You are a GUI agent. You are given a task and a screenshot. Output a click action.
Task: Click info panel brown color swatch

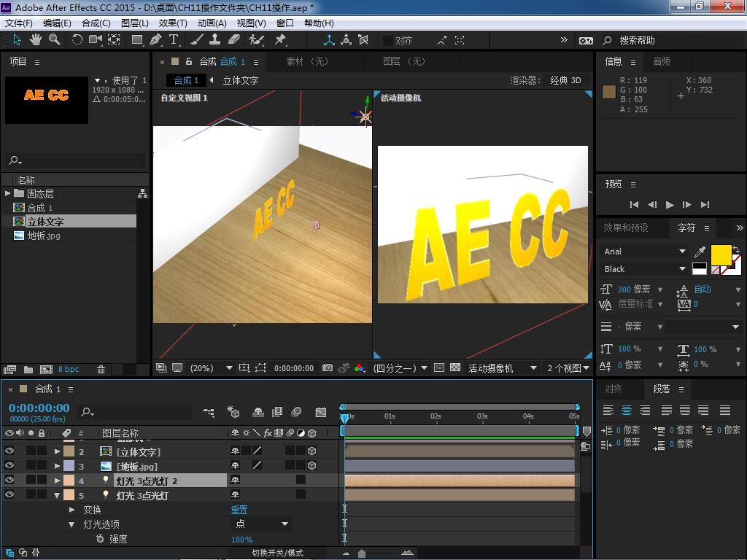(x=609, y=92)
